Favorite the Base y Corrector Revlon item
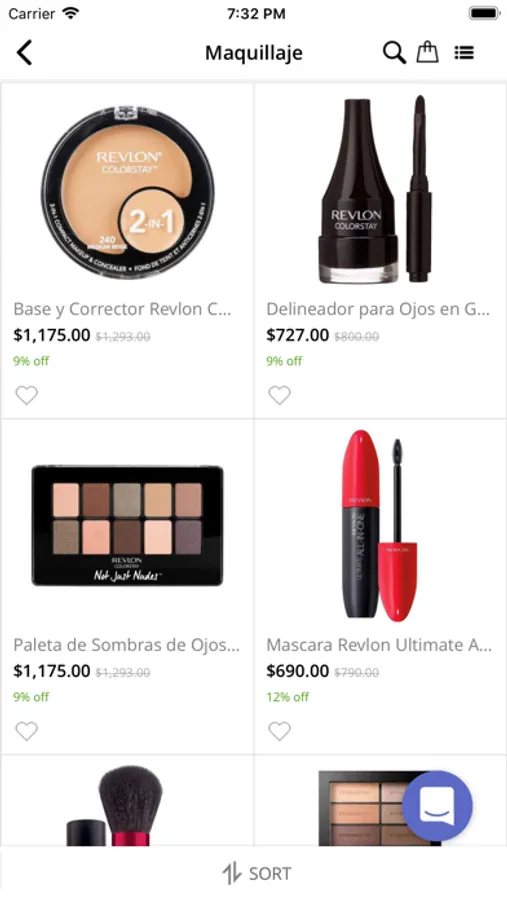Viewport: 507px width, 900px height. coord(26,395)
